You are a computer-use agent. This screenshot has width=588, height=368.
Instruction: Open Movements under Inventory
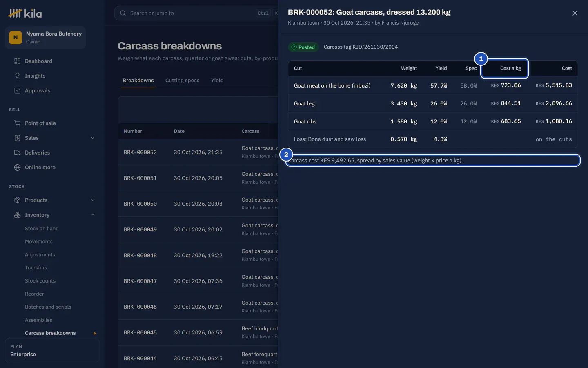[x=39, y=241]
